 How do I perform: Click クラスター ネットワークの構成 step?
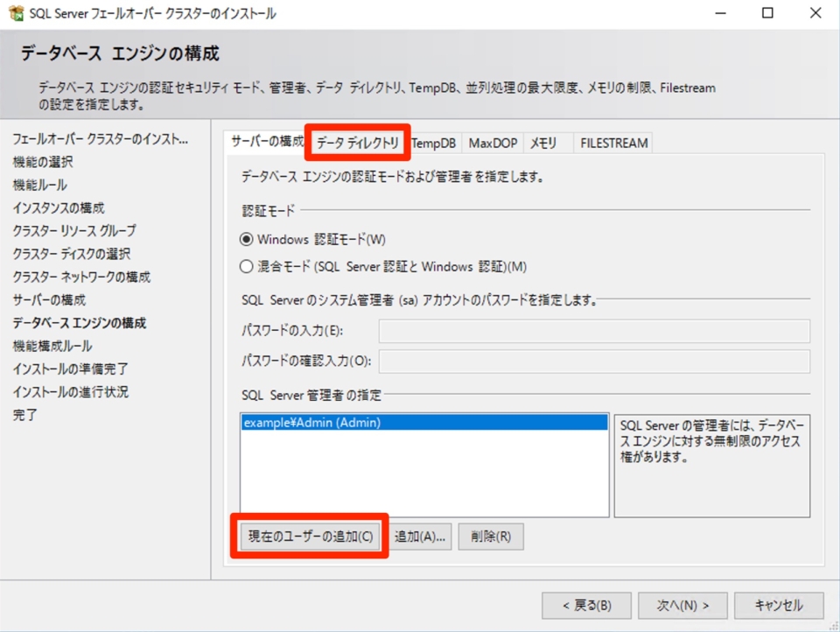coord(81,277)
